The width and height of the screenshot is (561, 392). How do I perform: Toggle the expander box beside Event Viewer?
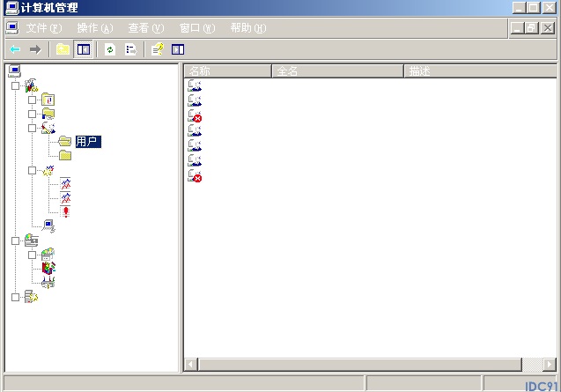click(32, 100)
